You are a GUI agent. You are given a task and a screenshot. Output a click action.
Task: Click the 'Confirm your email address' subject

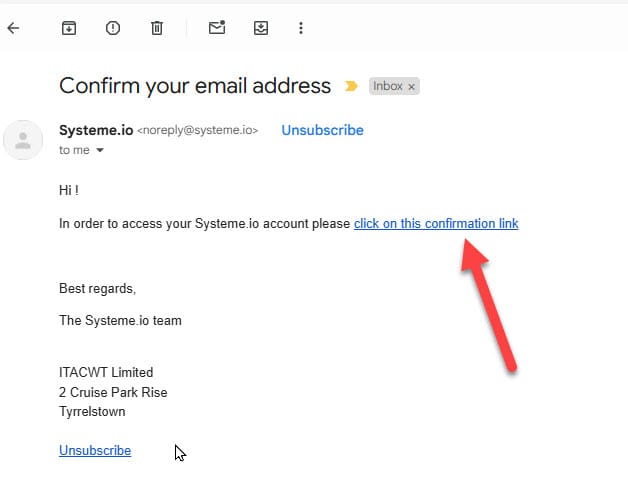[x=195, y=86]
